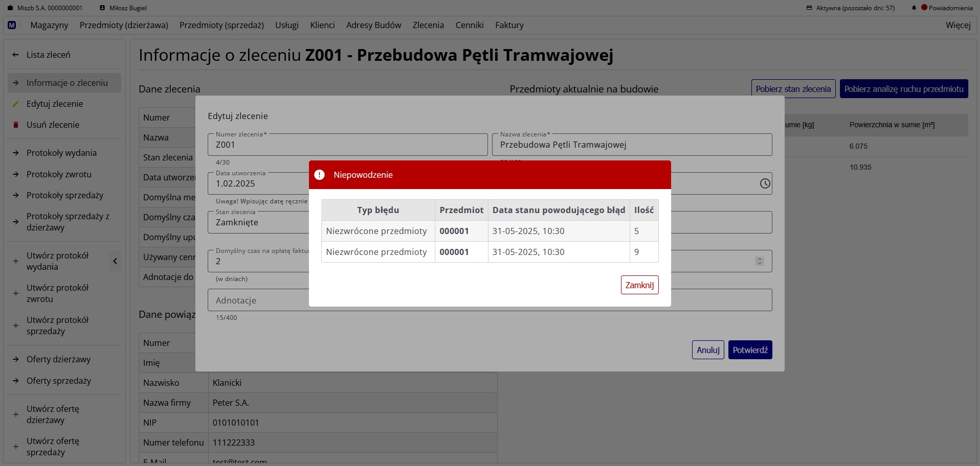The height and width of the screenshot is (466, 980).
Task: Switch to the Faktury section
Action: point(509,25)
